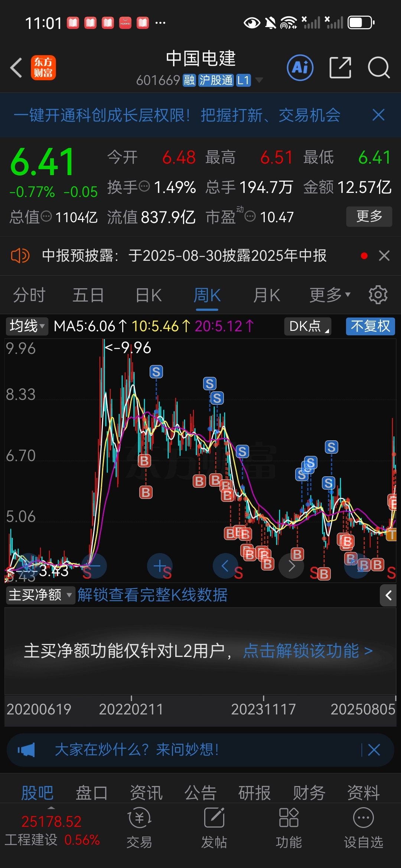Tap the L1 level badge
This screenshot has height=868, width=401.
243,80
